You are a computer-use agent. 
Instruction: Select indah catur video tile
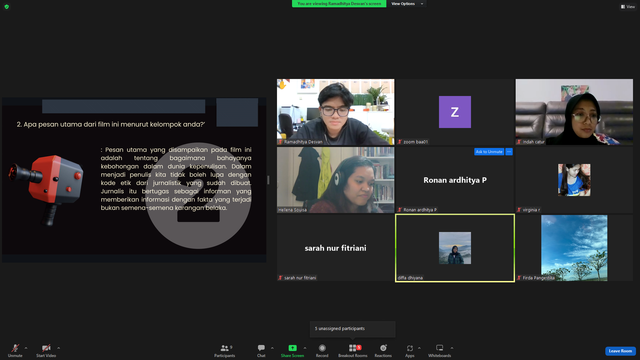574,112
